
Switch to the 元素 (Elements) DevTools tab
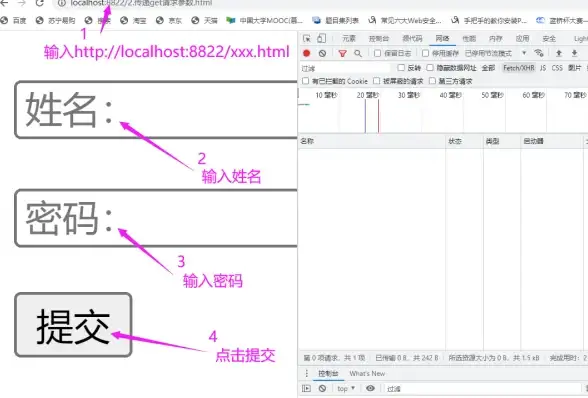point(349,38)
